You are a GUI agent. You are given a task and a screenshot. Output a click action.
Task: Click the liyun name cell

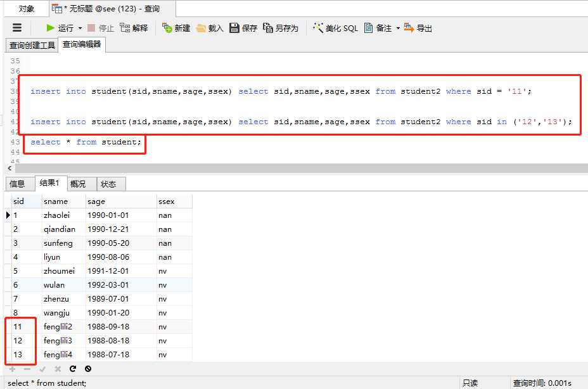(64, 257)
